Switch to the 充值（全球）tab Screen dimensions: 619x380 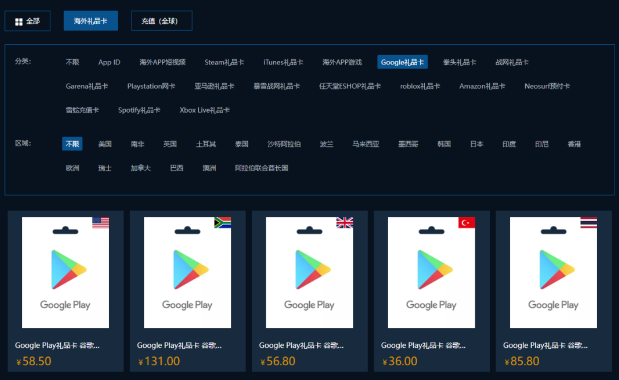(161, 21)
